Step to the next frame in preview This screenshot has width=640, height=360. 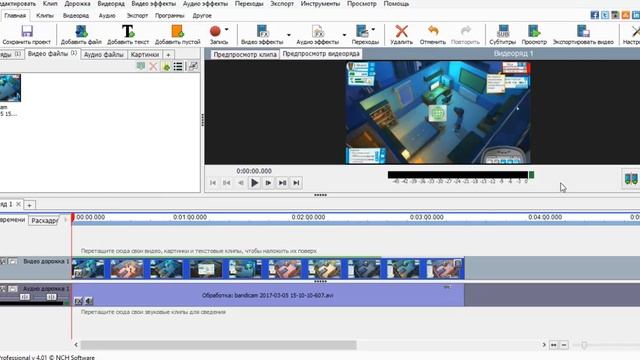pyautogui.click(x=268, y=183)
